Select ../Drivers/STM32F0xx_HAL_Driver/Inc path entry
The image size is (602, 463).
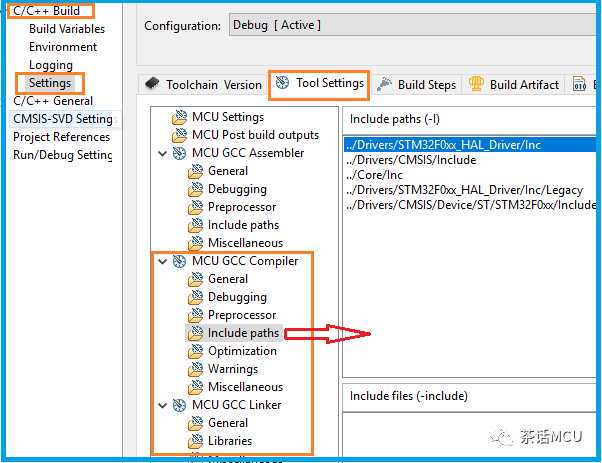[470, 145]
